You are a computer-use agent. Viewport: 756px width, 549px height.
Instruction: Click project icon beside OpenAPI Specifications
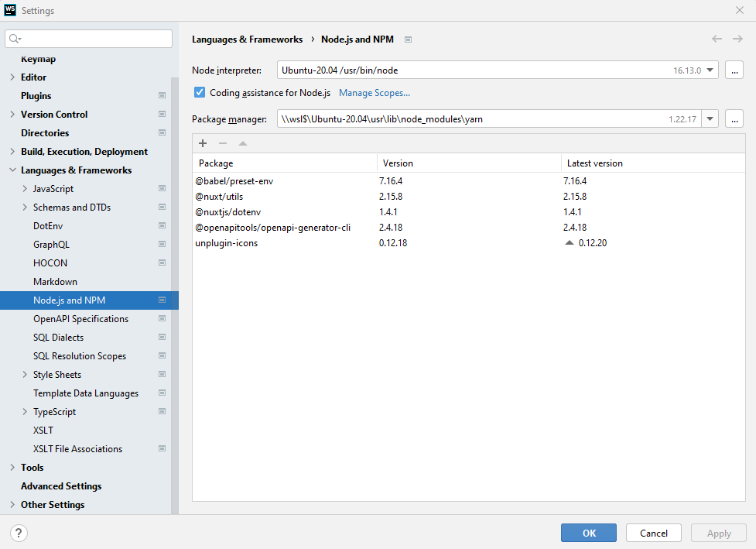point(162,319)
